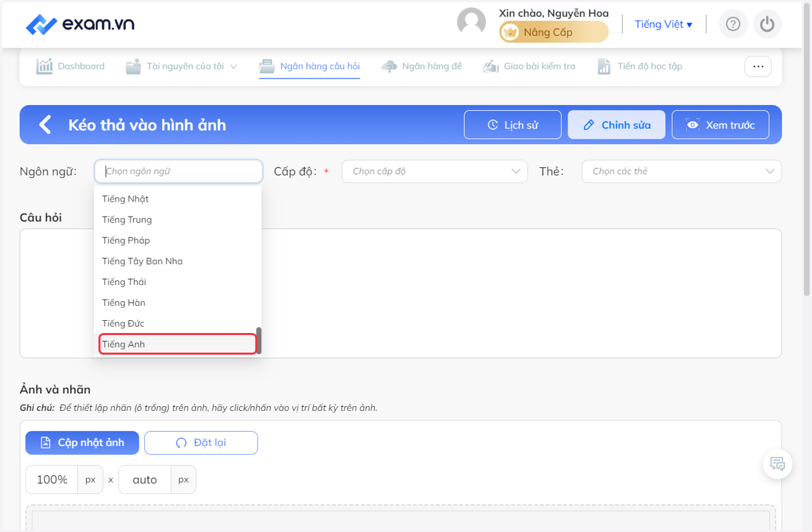Select Tiếng Trung from language list
The width and height of the screenshot is (812, 532).
177,219
